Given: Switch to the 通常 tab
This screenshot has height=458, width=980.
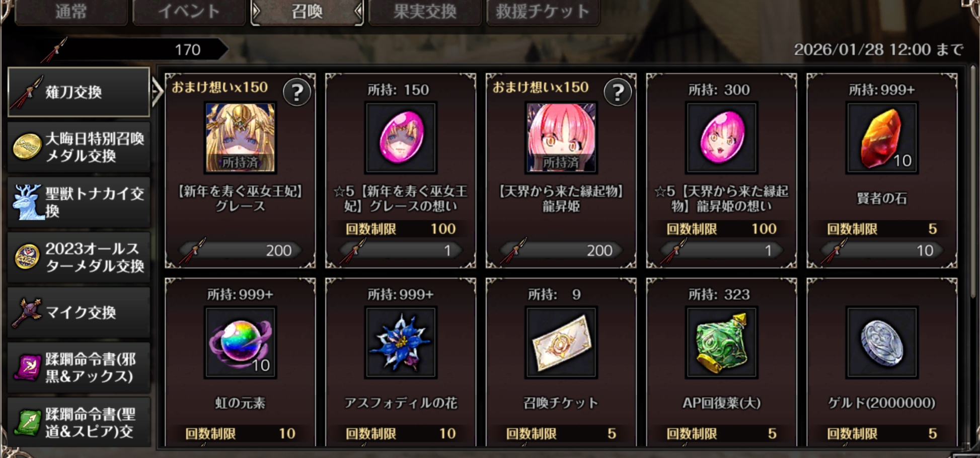Looking at the screenshot, I should [x=71, y=12].
